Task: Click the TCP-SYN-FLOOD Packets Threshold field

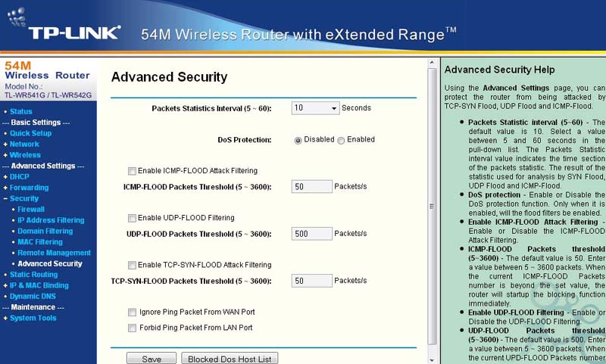Action: pyautogui.click(x=312, y=281)
